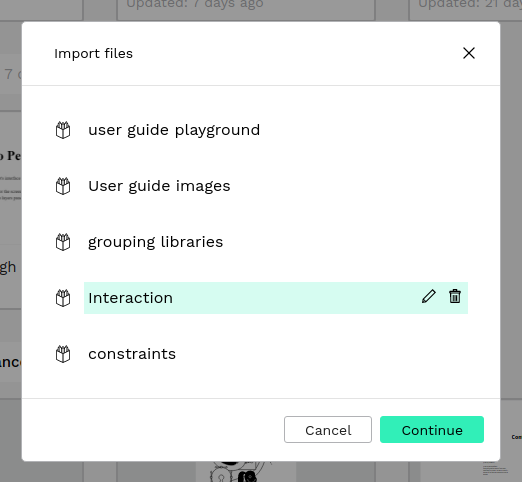Close the Import files dialog
522x482 pixels.
coord(469,53)
